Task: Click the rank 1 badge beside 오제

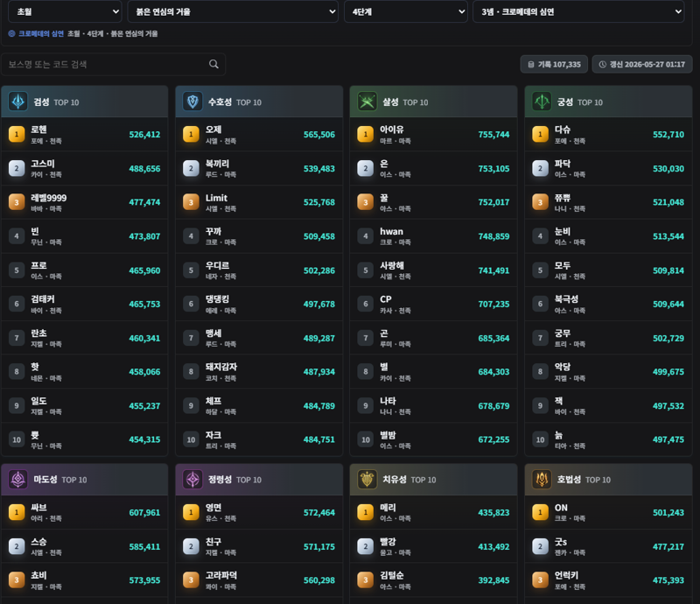Action: pyautogui.click(x=191, y=134)
